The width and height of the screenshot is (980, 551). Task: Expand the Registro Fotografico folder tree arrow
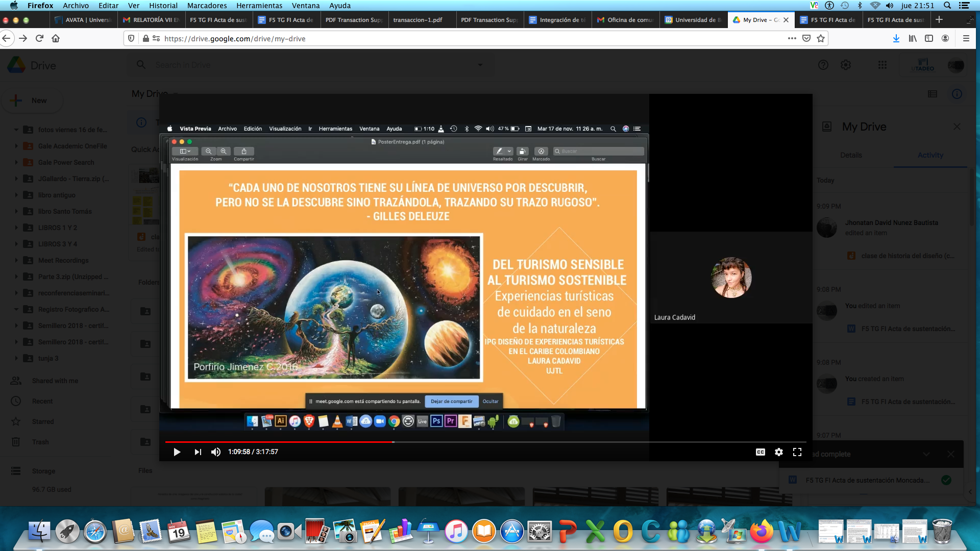tap(16, 309)
